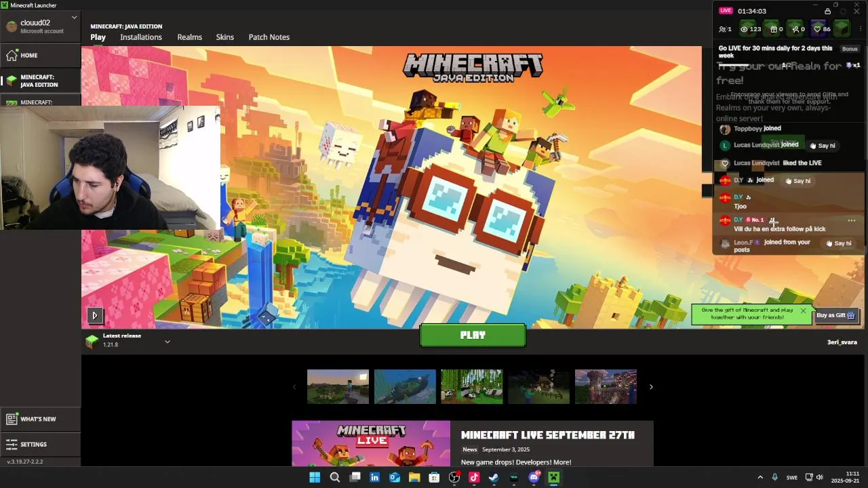Open File Explorer from the taskbar
The height and width of the screenshot is (488, 868).
414,478
